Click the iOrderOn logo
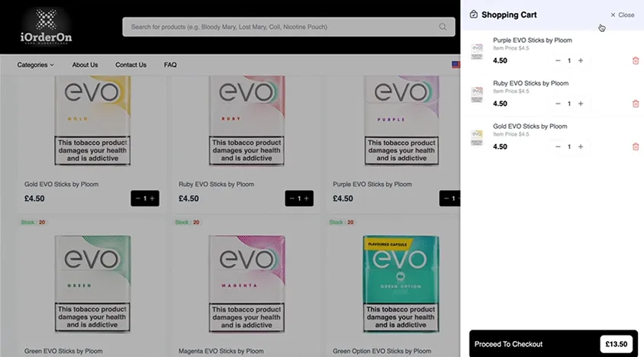 (x=46, y=27)
